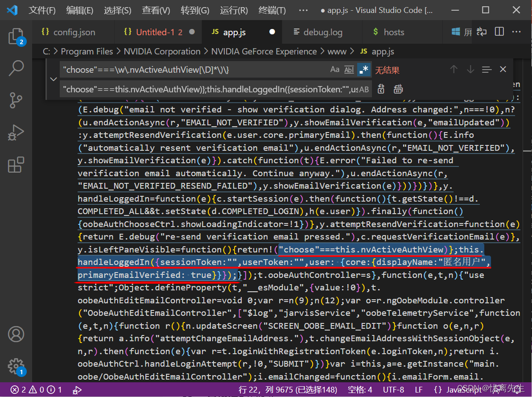Image resolution: width=532 pixels, height=397 pixels.
Task: Click the VS Code logo icon
Action: (12, 10)
